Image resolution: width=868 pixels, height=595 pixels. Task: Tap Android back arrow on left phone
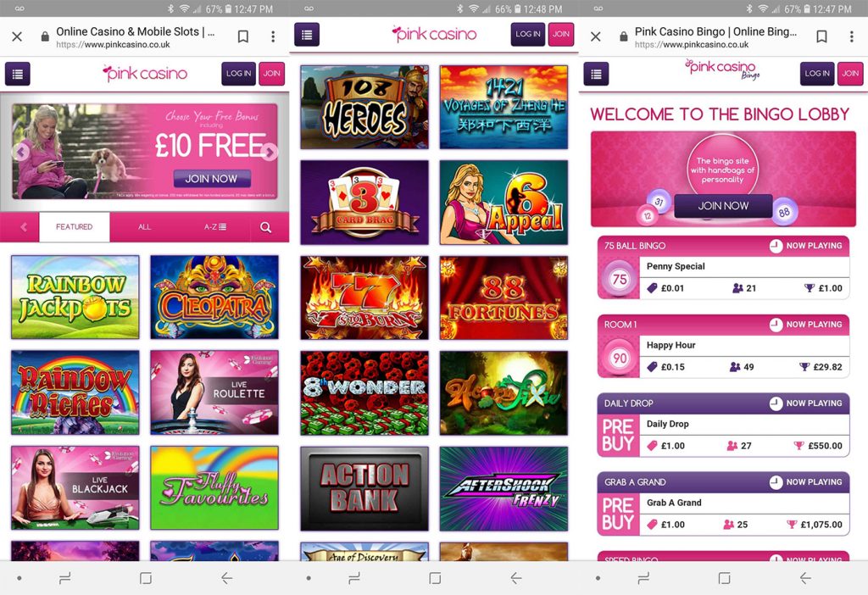click(x=226, y=578)
